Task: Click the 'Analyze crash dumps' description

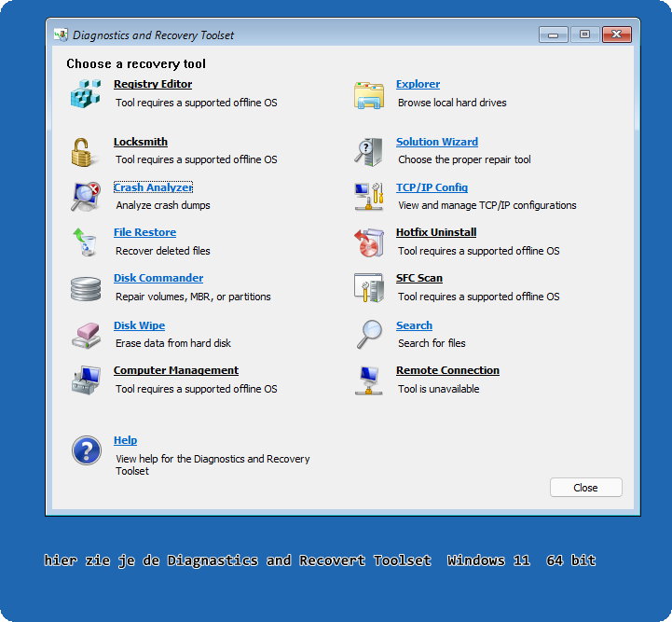Action: [163, 205]
